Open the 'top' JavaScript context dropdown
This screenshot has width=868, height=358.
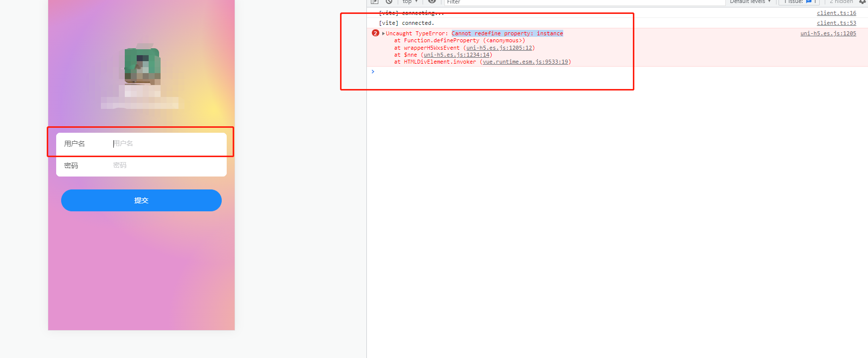(x=410, y=1)
